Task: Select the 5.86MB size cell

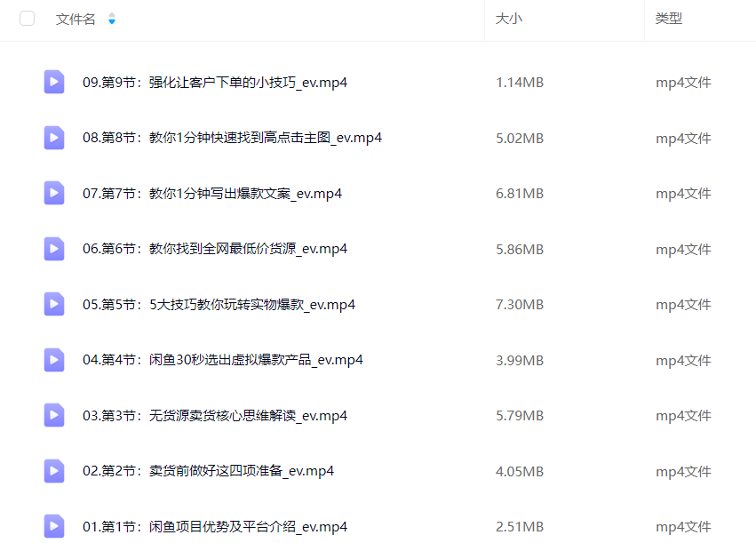Action: (520, 250)
